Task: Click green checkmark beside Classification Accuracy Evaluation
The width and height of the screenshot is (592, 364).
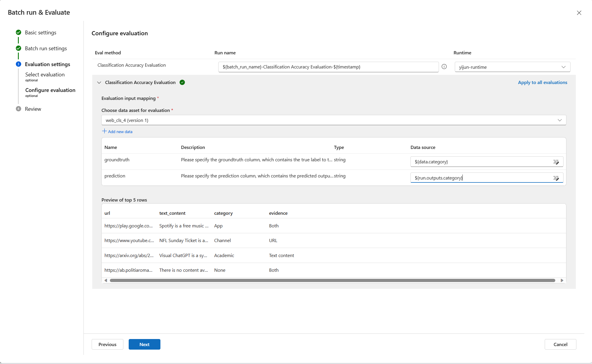Action: (182, 83)
